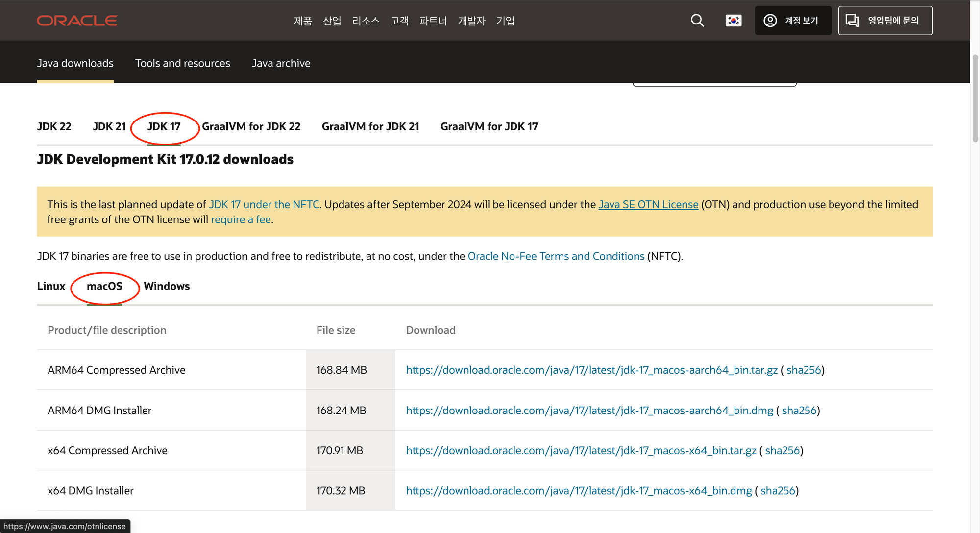This screenshot has height=533, width=980.
Task: Select the Windows OS tab
Action: [167, 286]
